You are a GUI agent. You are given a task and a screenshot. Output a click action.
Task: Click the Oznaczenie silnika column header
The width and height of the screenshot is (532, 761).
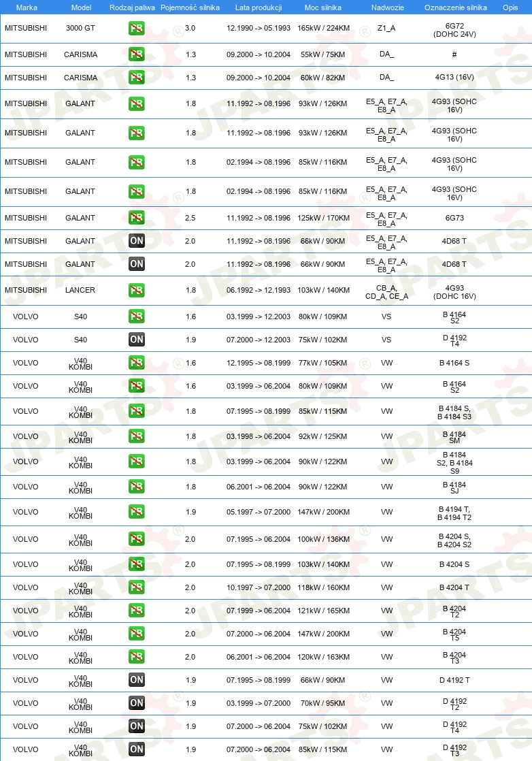tap(455, 7)
